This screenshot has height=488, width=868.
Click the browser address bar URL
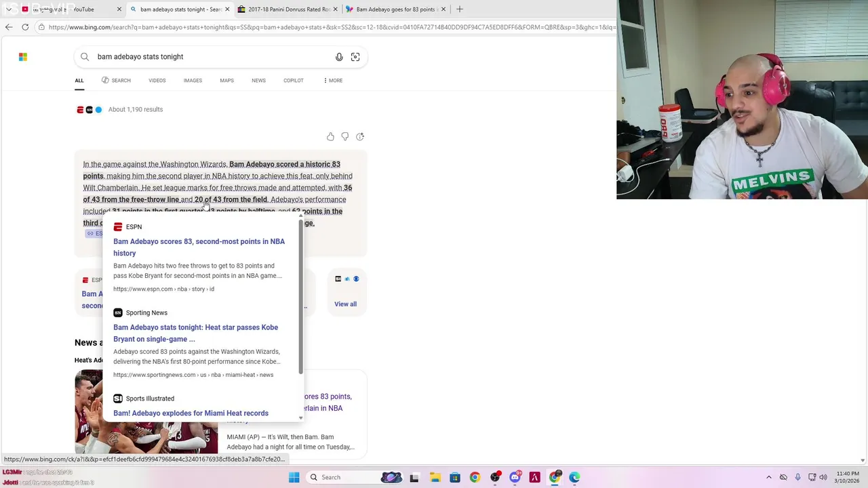(331, 27)
